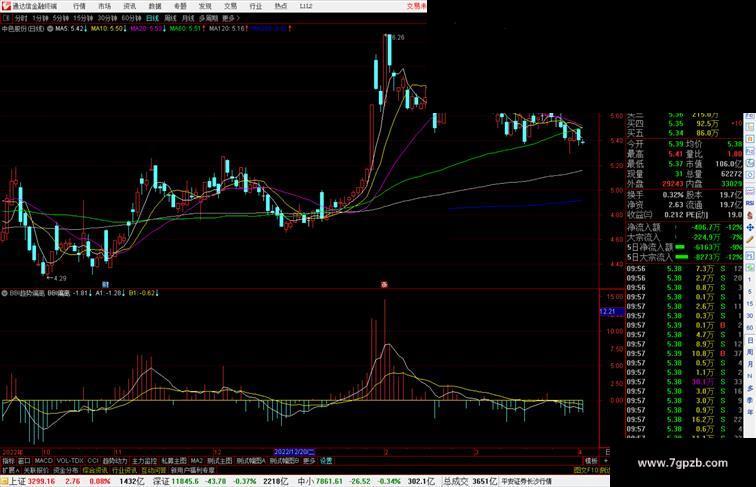Switch chart to 1分钟 period
Viewport: 756px width, 487px height.
point(40,18)
